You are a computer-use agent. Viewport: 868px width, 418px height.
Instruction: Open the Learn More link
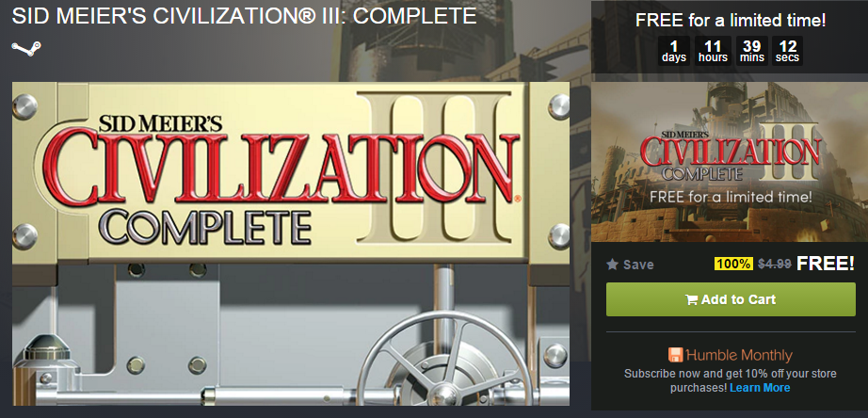pyautogui.click(x=760, y=388)
